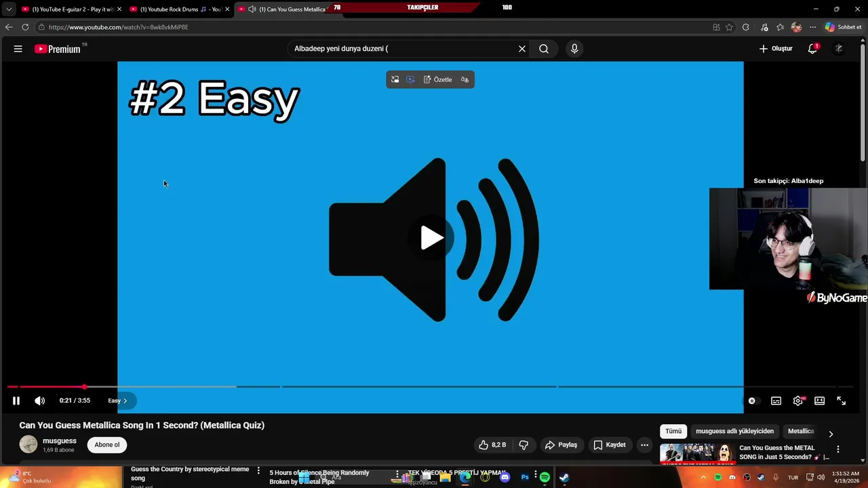Open Steam from the taskbar

coord(564,478)
